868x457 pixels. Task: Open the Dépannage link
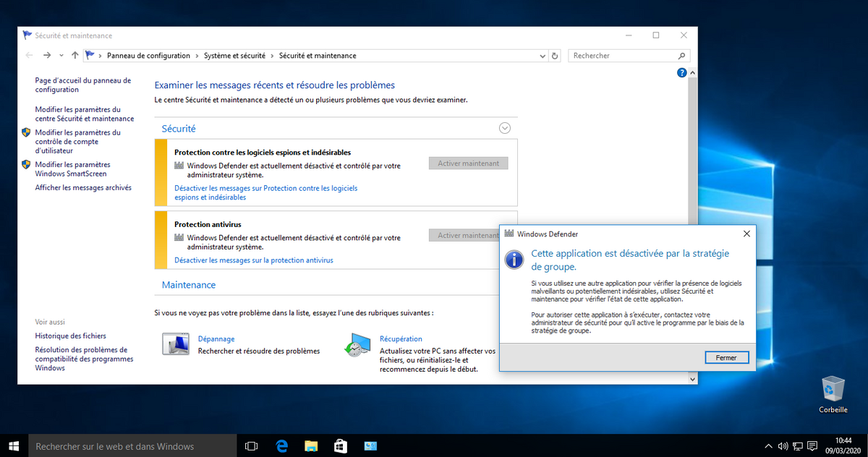[x=216, y=339]
